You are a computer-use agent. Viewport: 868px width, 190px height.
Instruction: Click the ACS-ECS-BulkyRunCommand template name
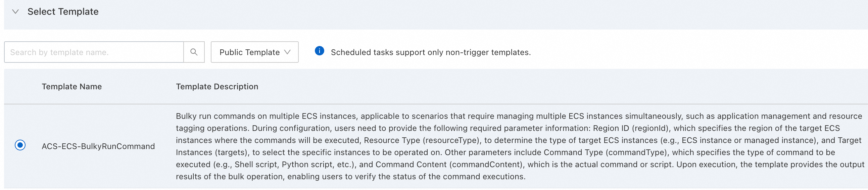98,146
